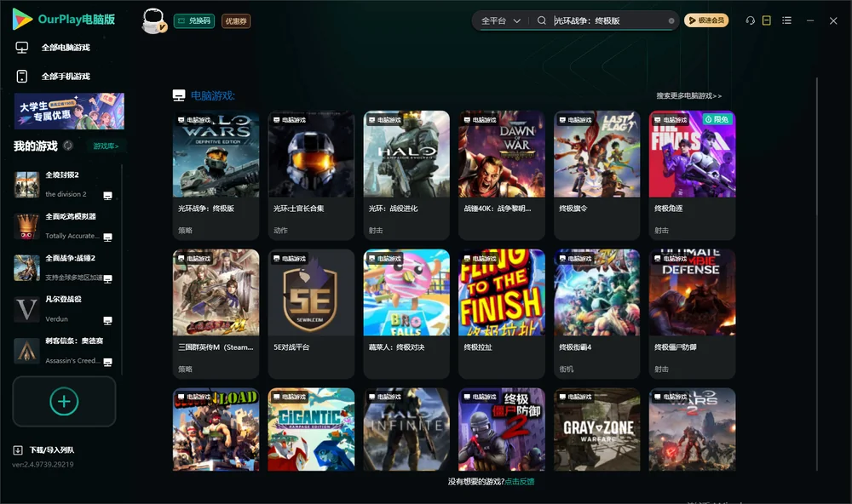The image size is (852, 504).
Task: Open the redeem code button (兑换码)
Action: click(194, 20)
